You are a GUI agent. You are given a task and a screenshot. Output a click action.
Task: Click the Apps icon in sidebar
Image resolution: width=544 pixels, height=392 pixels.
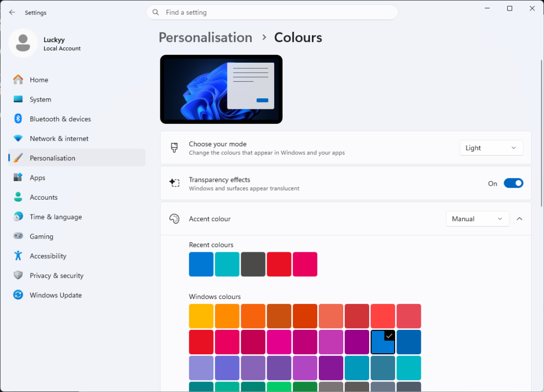pos(18,177)
